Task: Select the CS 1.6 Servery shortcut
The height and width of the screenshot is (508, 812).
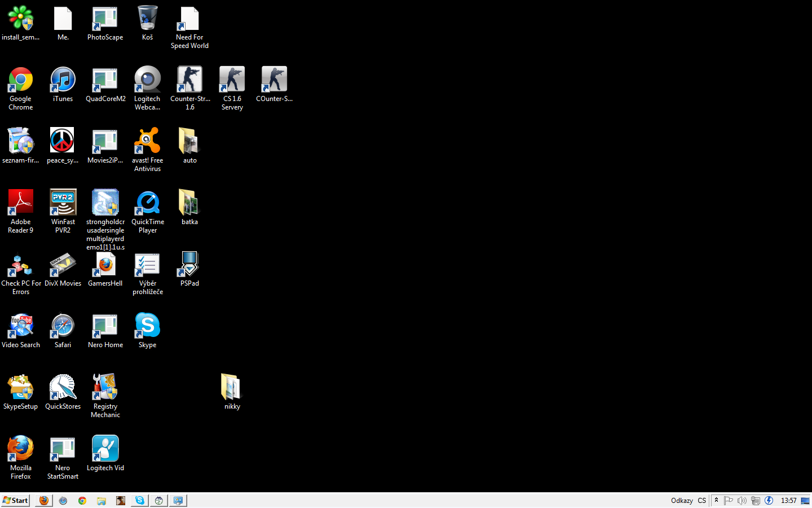Action: 232,80
